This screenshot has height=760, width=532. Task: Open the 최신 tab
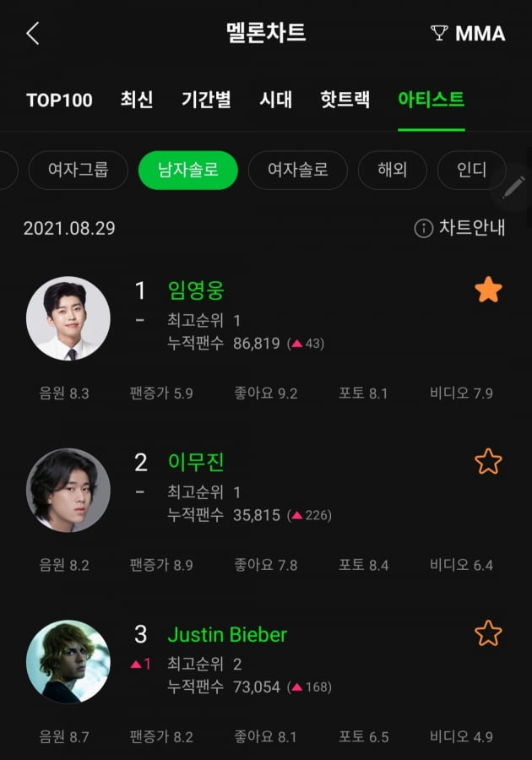(x=137, y=100)
